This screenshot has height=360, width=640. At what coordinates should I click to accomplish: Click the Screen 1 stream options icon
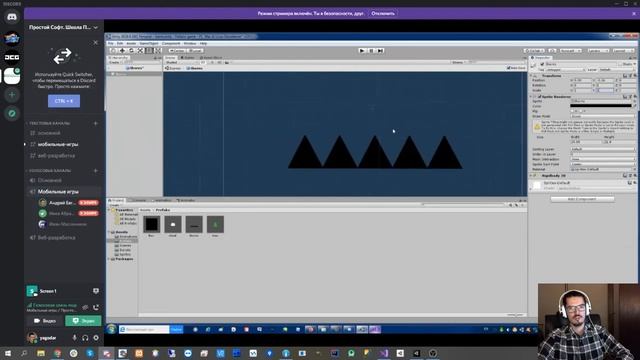96,291
